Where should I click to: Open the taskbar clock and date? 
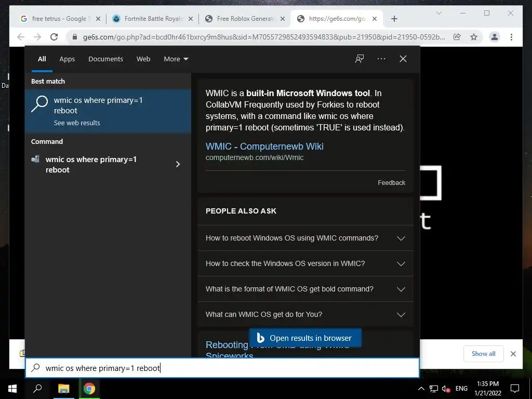point(487,389)
